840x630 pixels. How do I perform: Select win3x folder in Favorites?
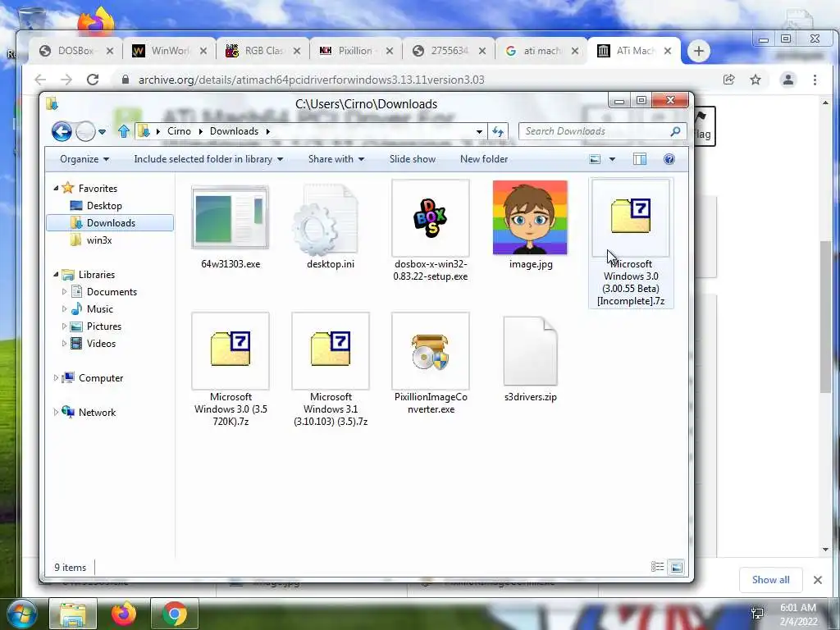(99, 240)
